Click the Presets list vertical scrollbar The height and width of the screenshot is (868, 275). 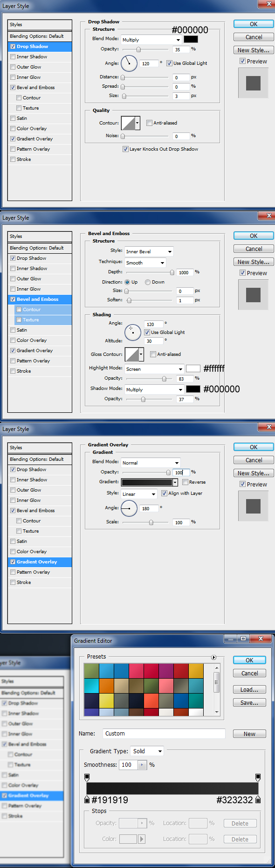point(216,690)
